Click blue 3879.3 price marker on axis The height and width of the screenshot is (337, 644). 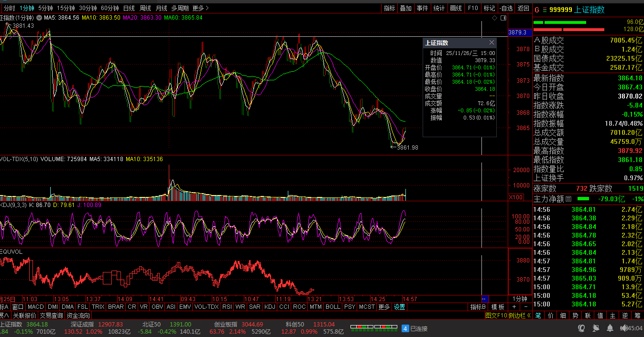pos(518,33)
